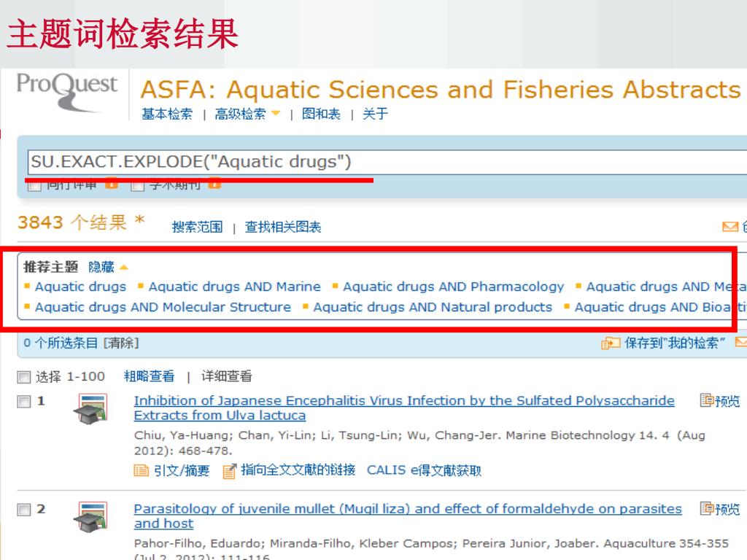Click scholarly journal icon of result 1
Screen dimensions: 747x560
point(91,408)
